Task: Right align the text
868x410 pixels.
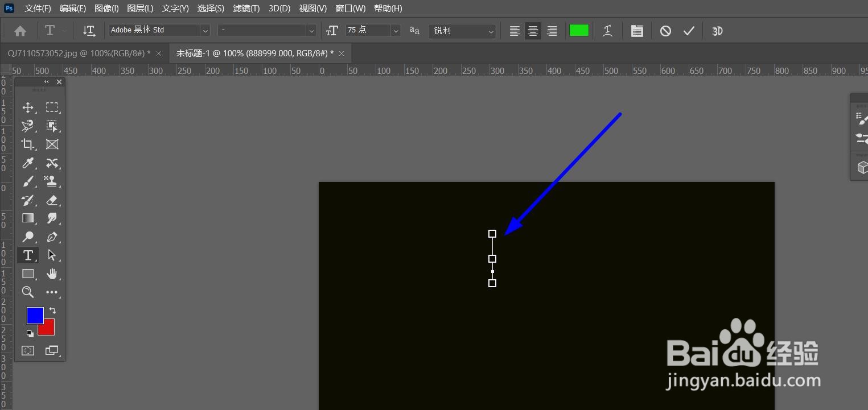Action: (x=552, y=31)
